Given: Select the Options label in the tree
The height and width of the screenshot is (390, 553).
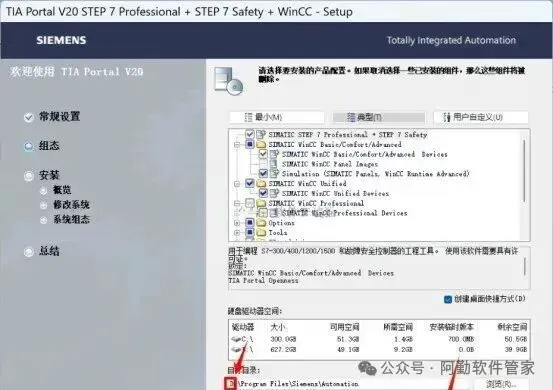Looking at the screenshot, I should pyautogui.click(x=281, y=223).
